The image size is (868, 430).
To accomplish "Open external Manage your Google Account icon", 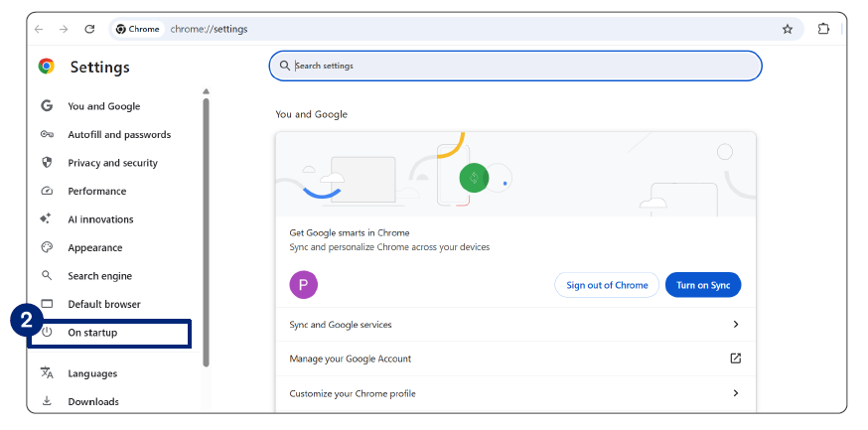I will 736,358.
